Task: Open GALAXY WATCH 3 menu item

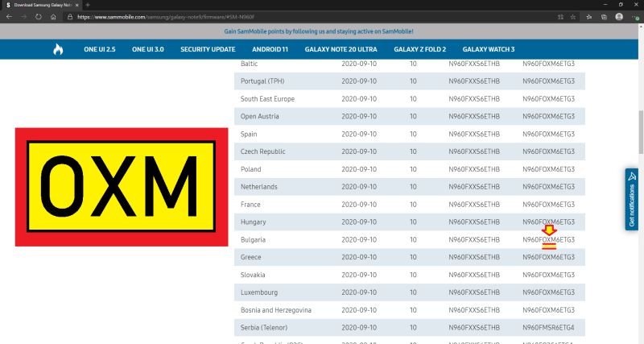Action: coord(489,49)
